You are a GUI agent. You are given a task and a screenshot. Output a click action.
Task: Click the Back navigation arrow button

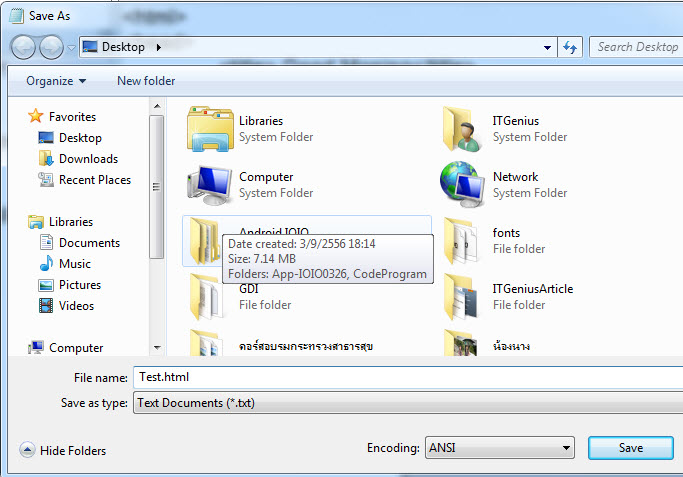click(24, 47)
